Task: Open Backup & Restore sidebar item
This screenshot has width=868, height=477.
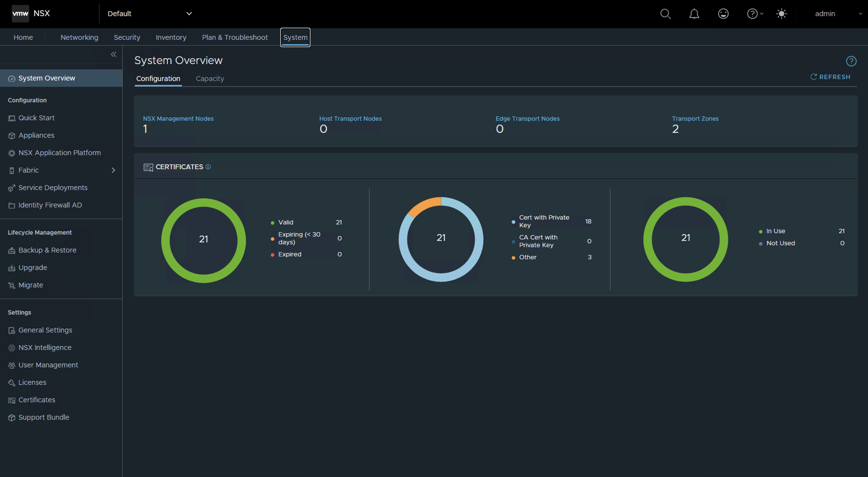Action: 47,250
